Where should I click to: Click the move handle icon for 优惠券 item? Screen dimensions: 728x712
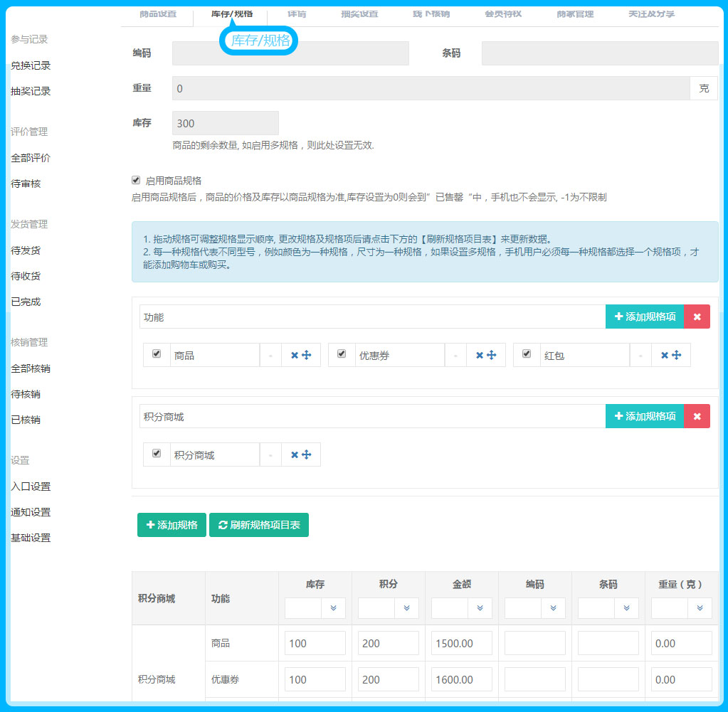tap(492, 355)
